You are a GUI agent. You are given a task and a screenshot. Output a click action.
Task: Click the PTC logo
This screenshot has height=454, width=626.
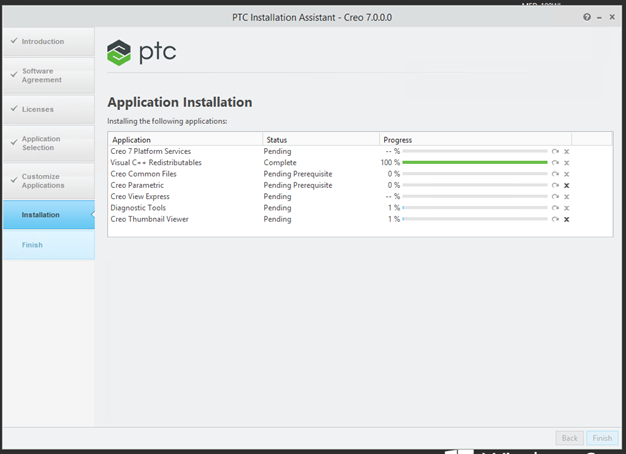(x=142, y=52)
